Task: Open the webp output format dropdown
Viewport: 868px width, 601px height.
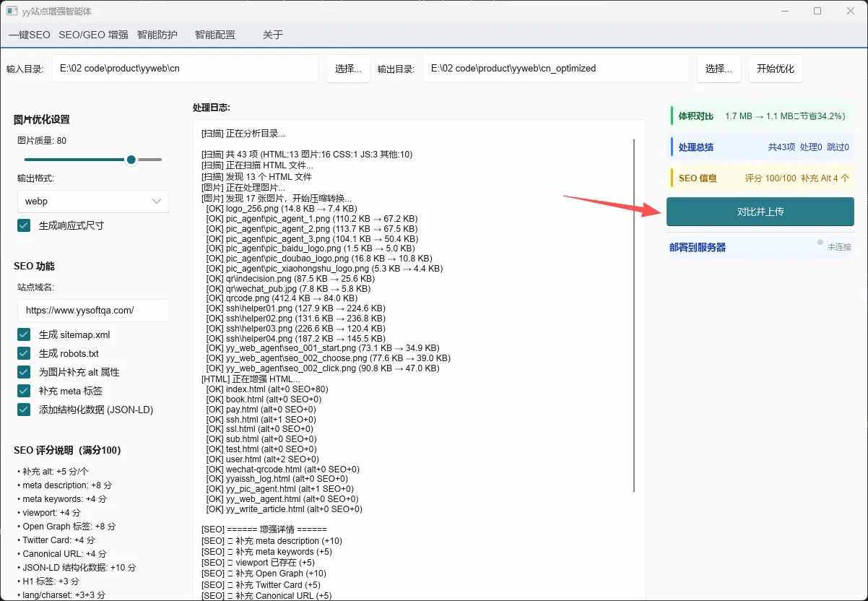Action: [93, 202]
